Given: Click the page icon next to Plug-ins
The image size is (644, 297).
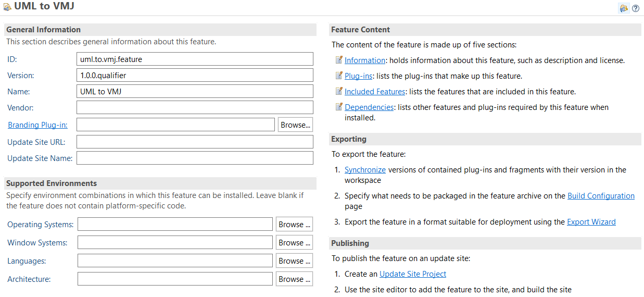Looking at the screenshot, I should [x=339, y=76].
